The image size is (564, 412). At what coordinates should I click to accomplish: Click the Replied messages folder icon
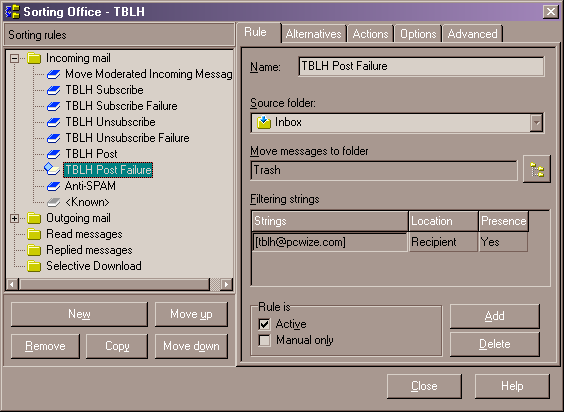(34, 250)
